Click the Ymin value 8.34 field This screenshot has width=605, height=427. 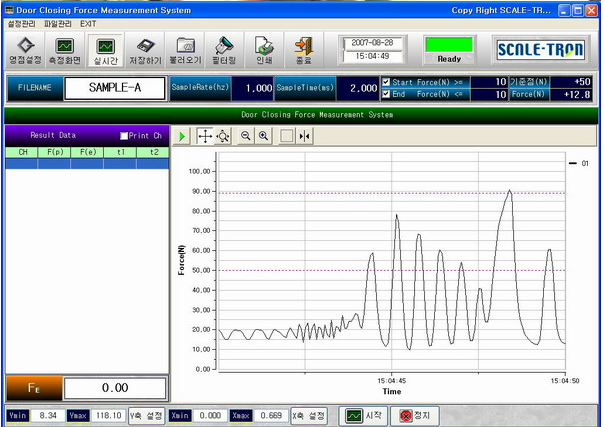tap(48, 415)
